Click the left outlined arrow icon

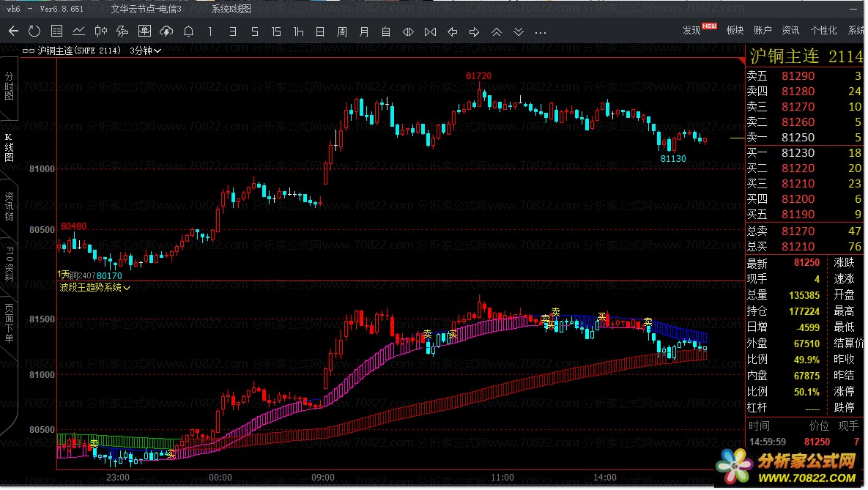pos(452,31)
